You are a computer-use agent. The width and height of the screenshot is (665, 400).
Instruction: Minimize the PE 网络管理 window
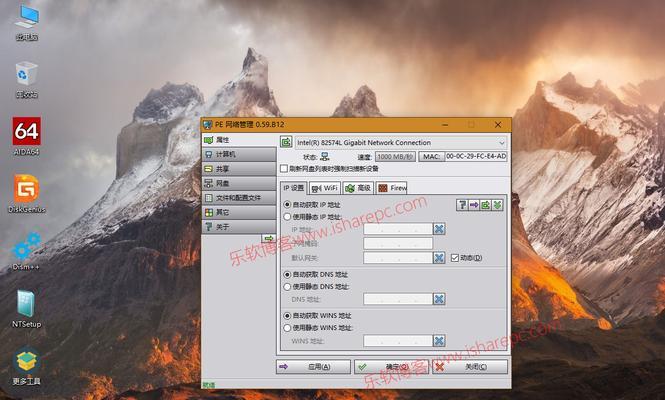pos(445,125)
